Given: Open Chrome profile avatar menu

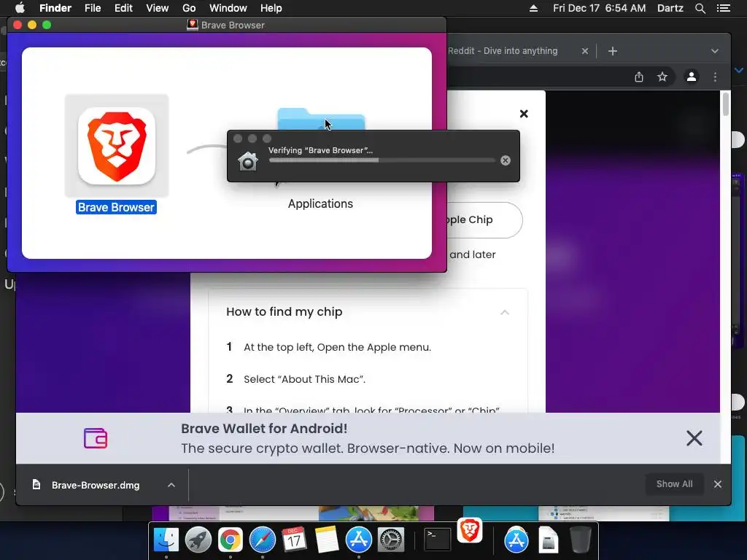Looking at the screenshot, I should (x=692, y=77).
